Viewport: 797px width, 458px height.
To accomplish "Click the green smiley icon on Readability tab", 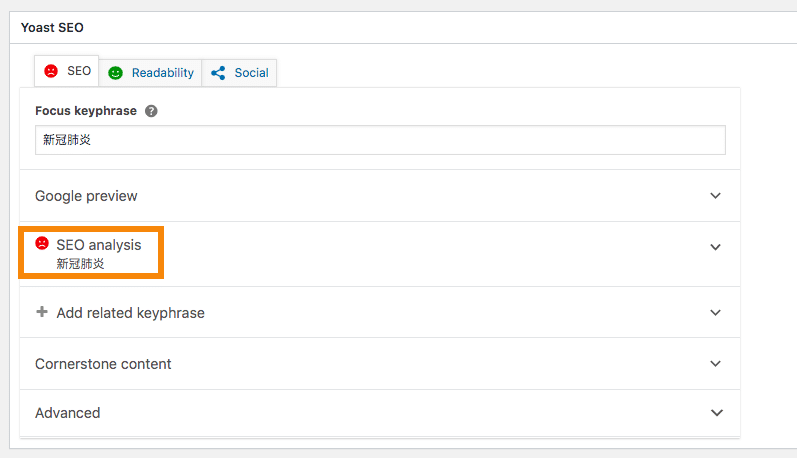I will point(116,73).
